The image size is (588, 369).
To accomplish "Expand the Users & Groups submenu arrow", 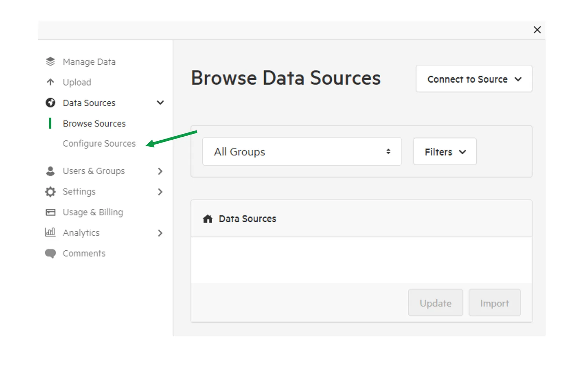I will (160, 171).
